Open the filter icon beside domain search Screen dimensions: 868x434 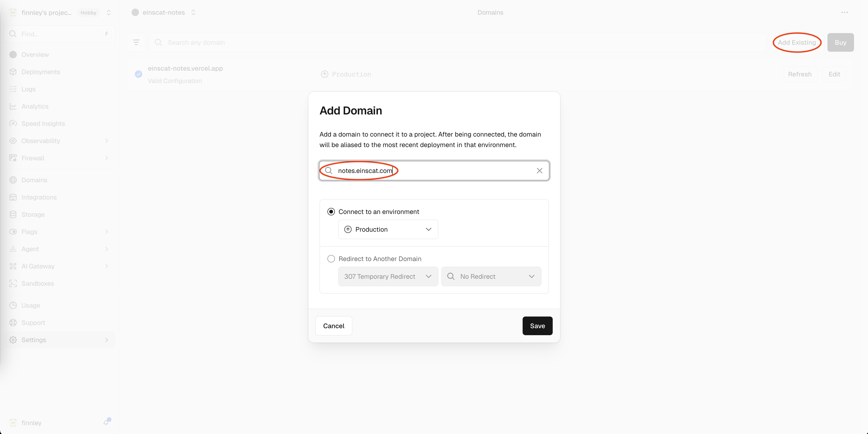pos(136,42)
